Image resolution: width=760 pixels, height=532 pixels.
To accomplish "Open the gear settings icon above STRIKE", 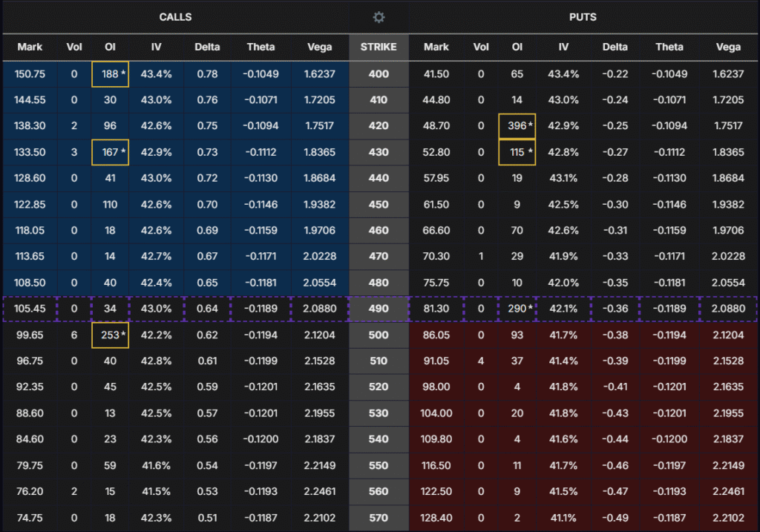I will [379, 17].
